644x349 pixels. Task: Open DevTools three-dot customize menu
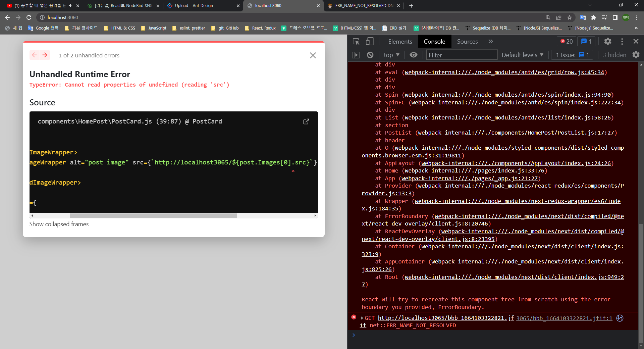[x=622, y=41]
